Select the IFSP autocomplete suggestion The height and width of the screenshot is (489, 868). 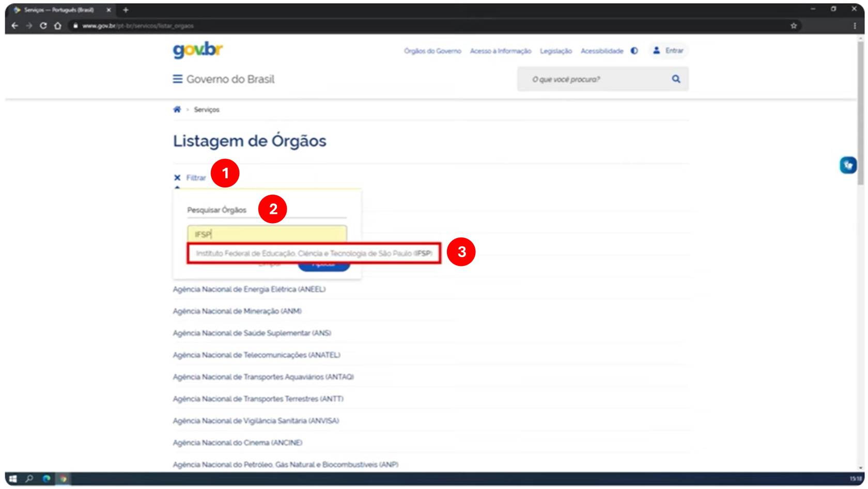pyautogui.click(x=314, y=254)
